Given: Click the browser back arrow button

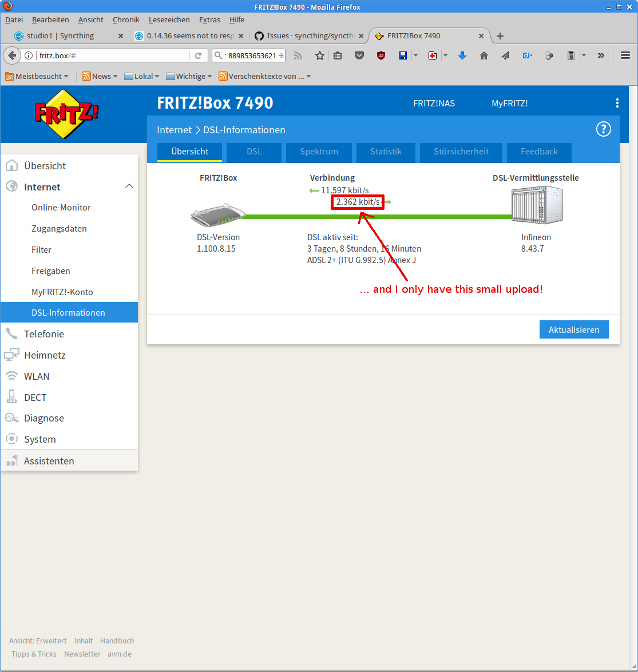Looking at the screenshot, I should coord(12,55).
